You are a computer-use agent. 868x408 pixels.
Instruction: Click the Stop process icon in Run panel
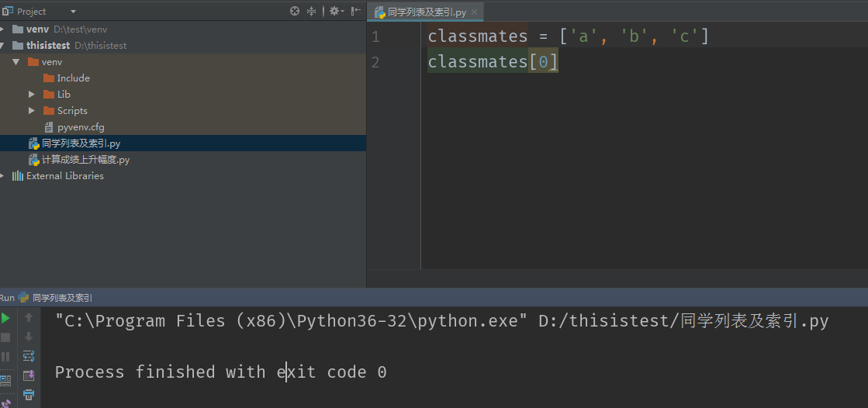pyautogui.click(x=5, y=337)
